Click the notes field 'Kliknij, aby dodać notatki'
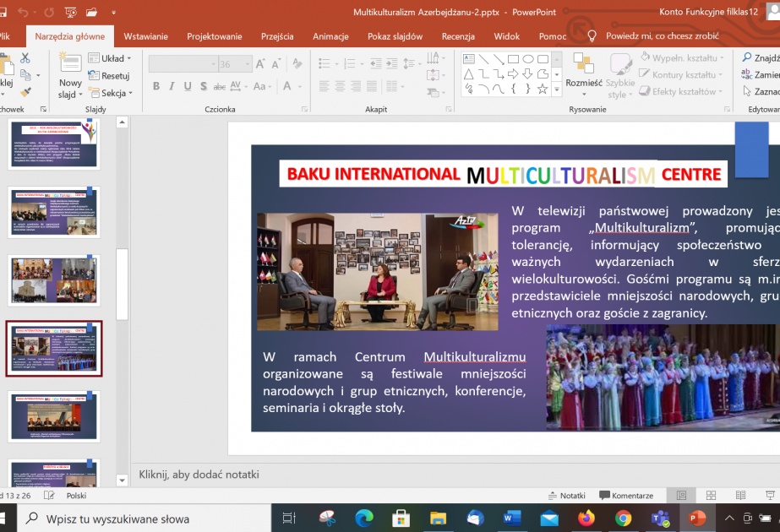The width and height of the screenshot is (780, 532). tap(199, 475)
